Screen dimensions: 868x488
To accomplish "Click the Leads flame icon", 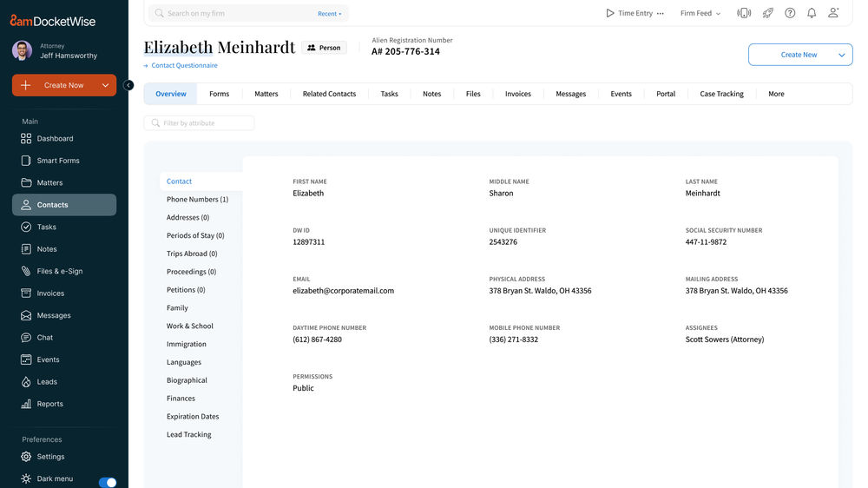I will (26, 382).
